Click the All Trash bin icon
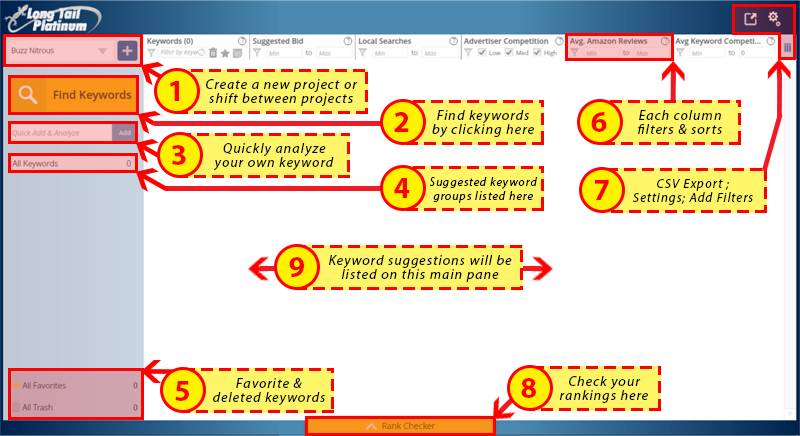Screen dimensions: 800x436 [16, 407]
